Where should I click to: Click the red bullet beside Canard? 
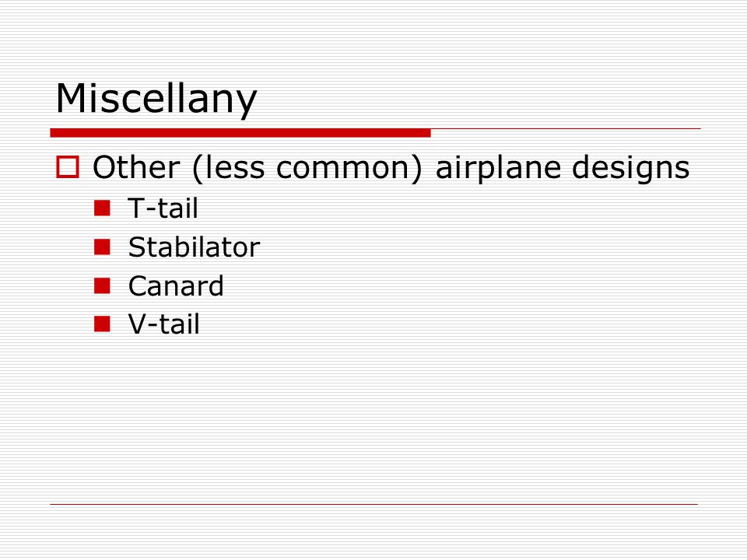[102, 285]
